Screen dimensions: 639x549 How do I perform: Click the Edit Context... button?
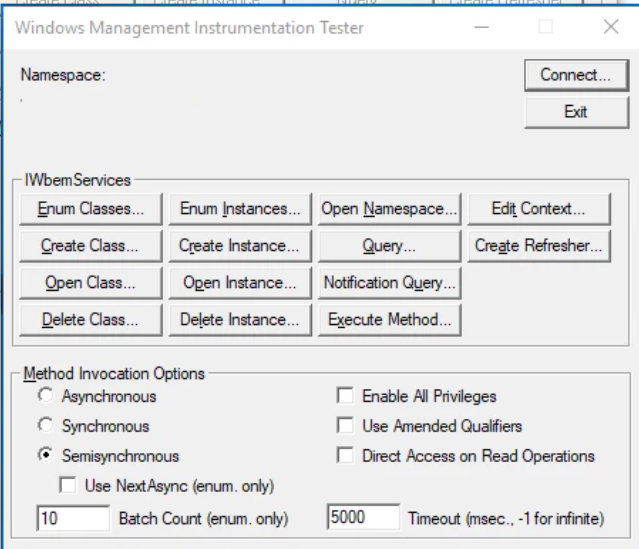[x=539, y=209]
